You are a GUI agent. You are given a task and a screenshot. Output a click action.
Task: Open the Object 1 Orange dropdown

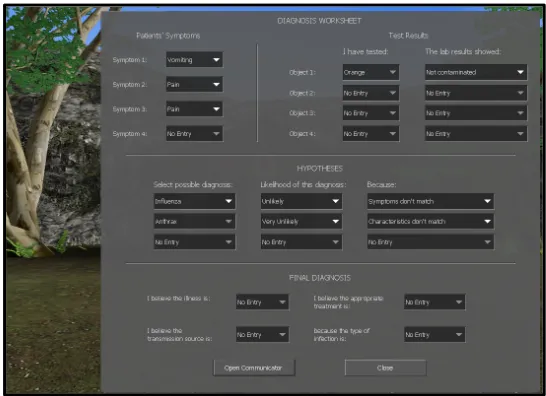click(x=371, y=72)
